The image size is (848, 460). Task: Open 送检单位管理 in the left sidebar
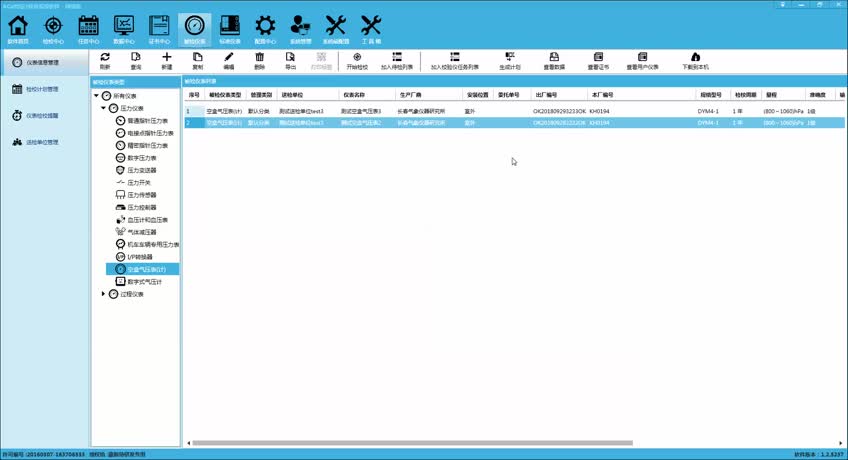point(40,142)
